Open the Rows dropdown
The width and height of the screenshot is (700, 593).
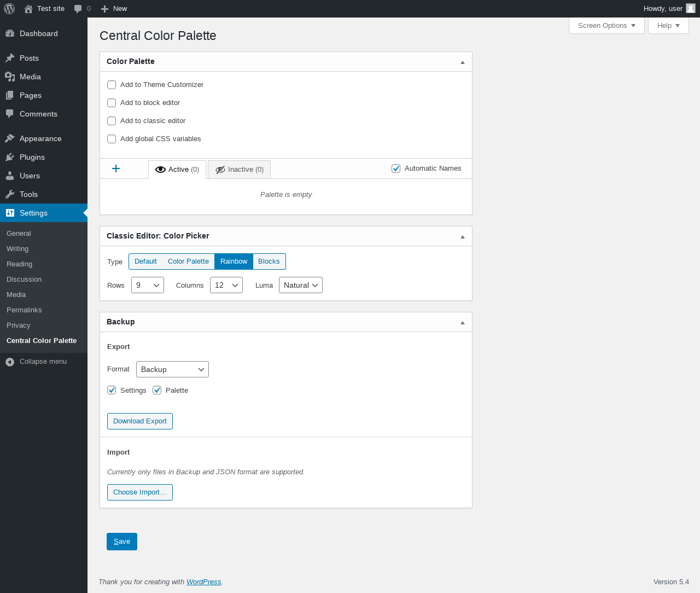click(148, 285)
